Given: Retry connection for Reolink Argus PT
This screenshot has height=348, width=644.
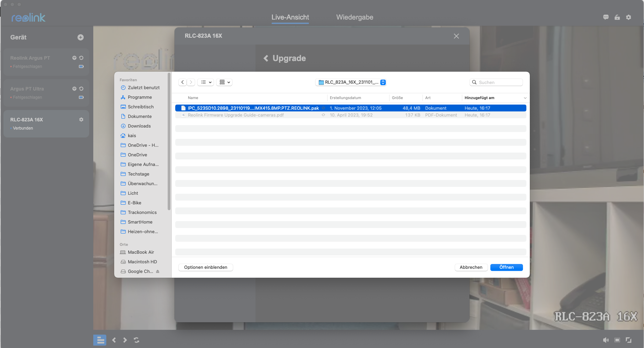Looking at the screenshot, I should pos(81,58).
